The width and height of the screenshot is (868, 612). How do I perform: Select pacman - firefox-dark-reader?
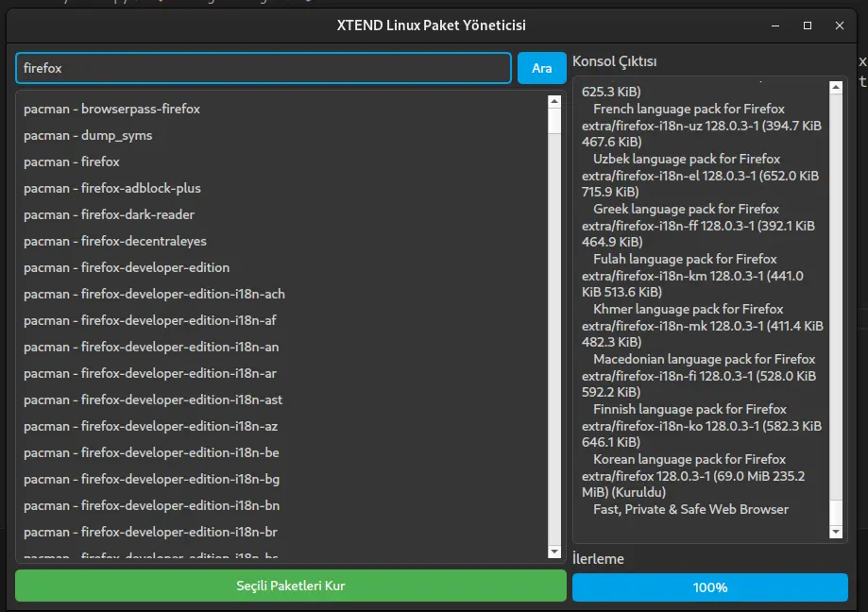[282, 214]
